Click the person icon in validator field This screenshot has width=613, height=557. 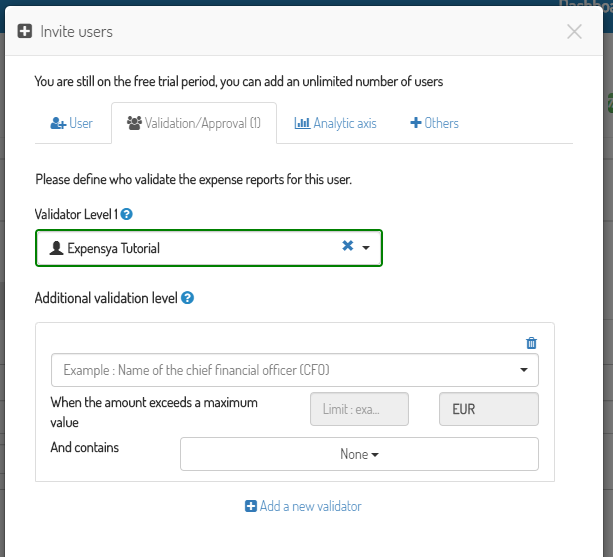56,248
